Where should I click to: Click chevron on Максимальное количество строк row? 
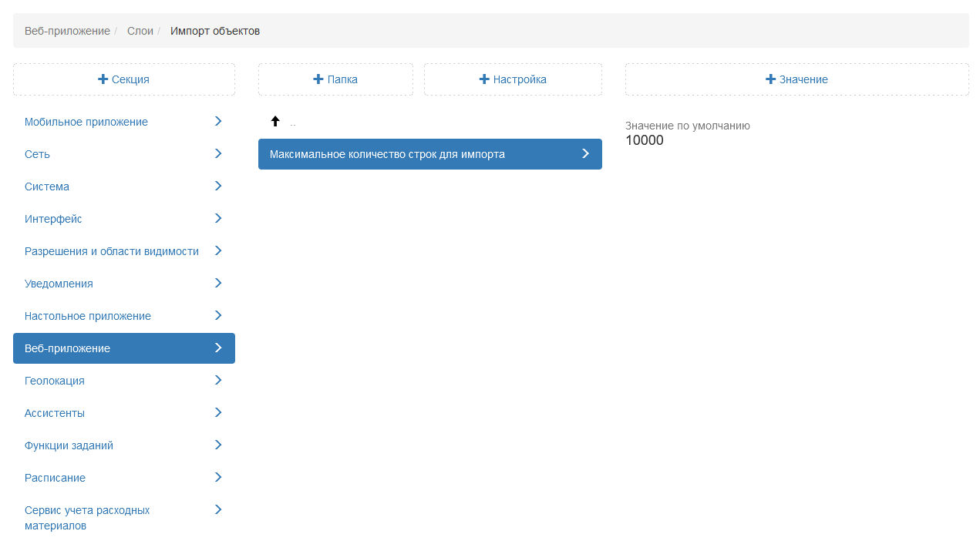(585, 154)
